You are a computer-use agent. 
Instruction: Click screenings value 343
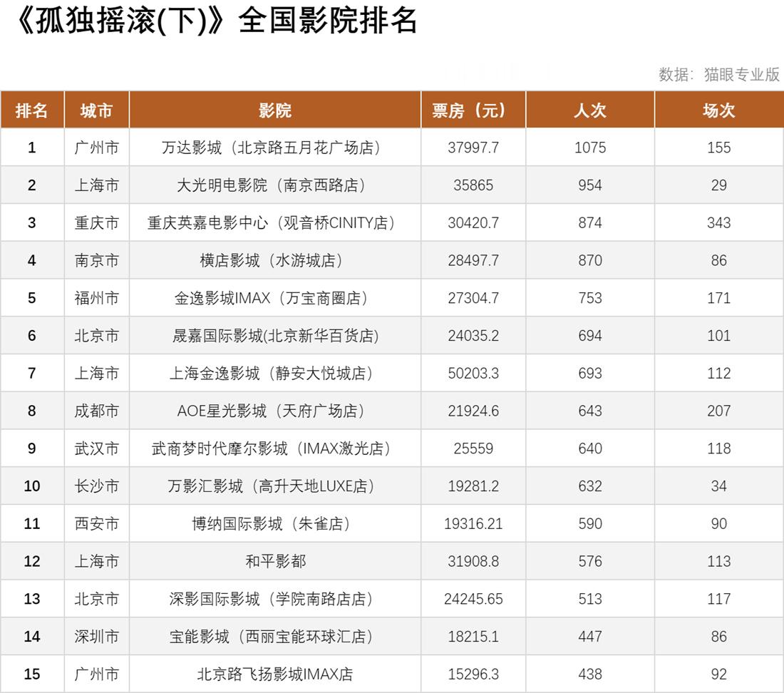tap(719, 222)
